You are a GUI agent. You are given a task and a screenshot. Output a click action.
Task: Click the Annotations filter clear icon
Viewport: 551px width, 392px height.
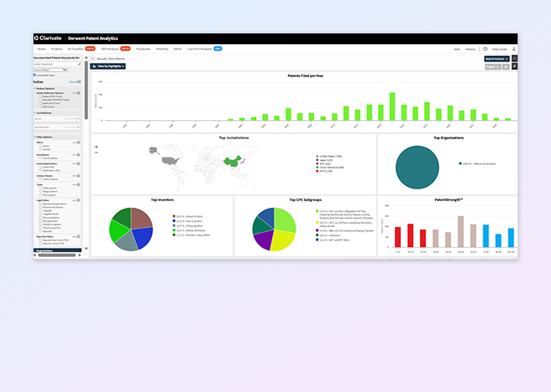pos(78,155)
